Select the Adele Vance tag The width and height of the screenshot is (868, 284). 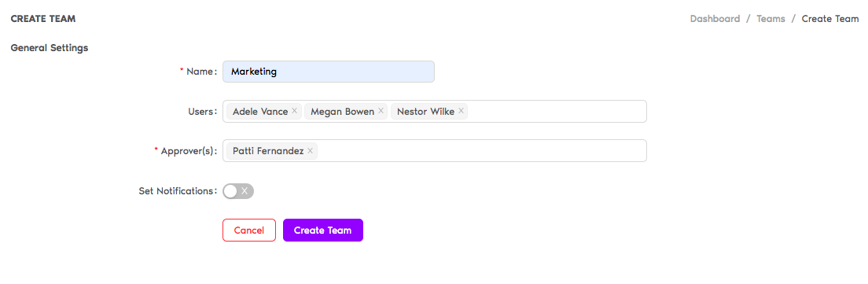263,111
